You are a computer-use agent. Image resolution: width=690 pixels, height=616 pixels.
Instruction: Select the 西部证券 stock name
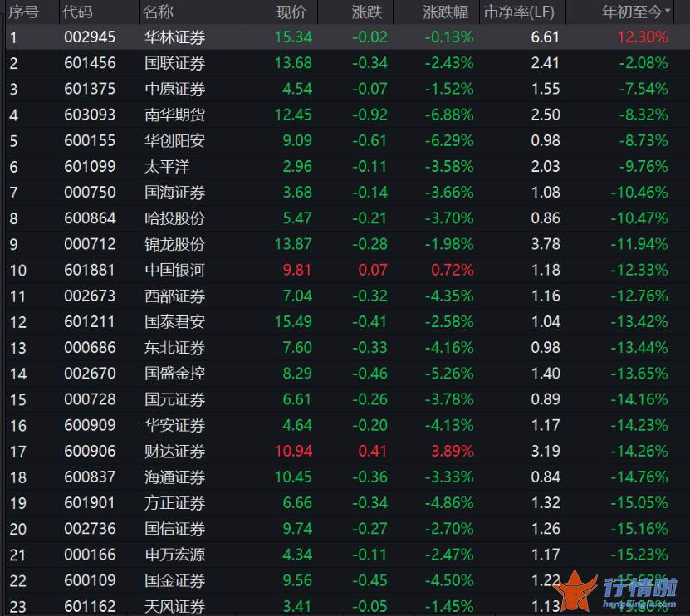click(x=174, y=296)
